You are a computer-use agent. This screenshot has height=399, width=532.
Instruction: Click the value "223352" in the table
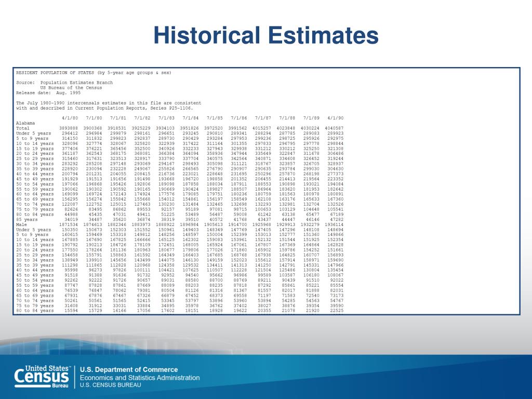[335, 179]
